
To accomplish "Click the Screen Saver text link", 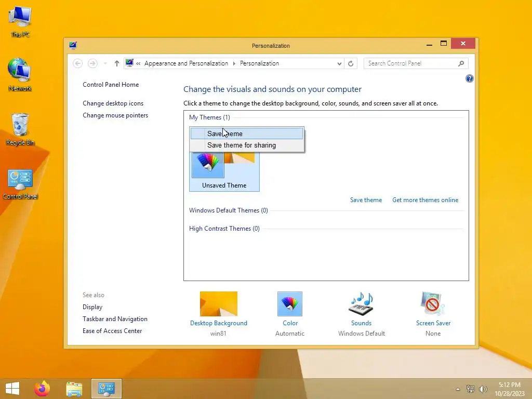I will [x=433, y=323].
